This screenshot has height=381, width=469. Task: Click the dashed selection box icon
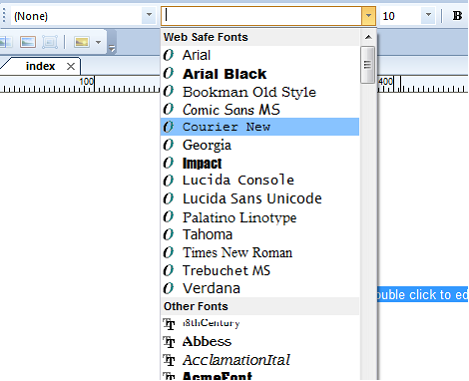click(x=50, y=42)
